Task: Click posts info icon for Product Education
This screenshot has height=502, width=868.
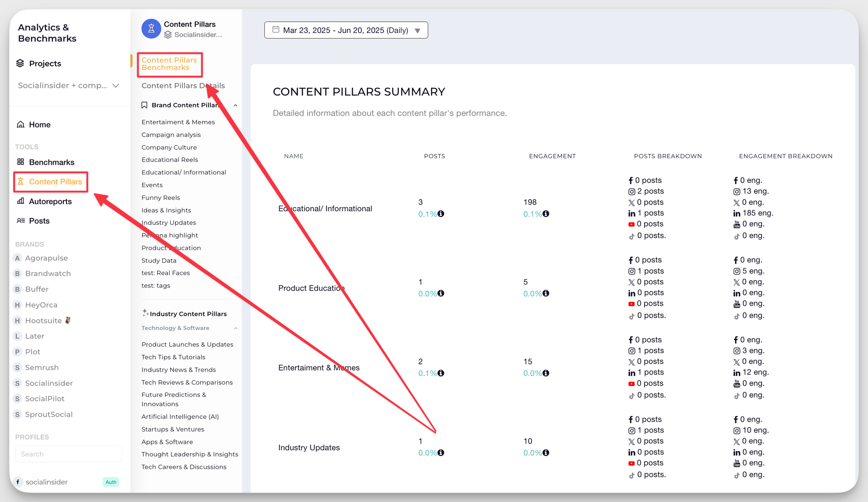Action: point(441,294)
